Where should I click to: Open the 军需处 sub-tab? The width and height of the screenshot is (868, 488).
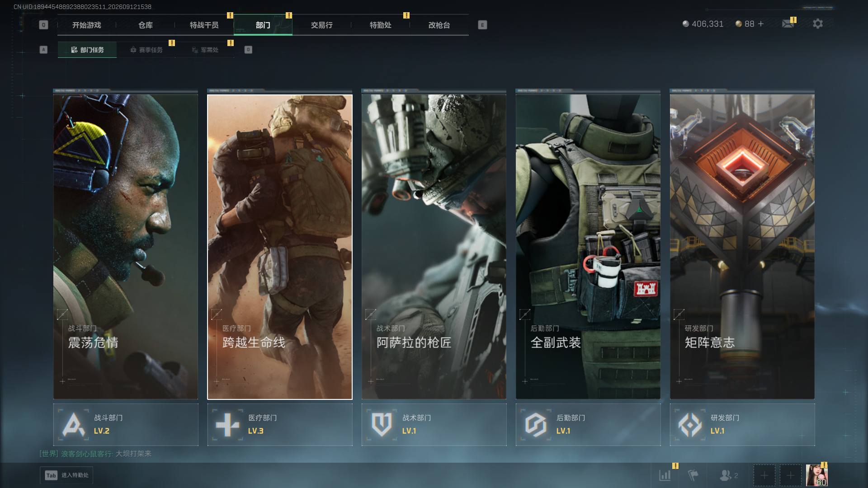(x=205, y=50)
